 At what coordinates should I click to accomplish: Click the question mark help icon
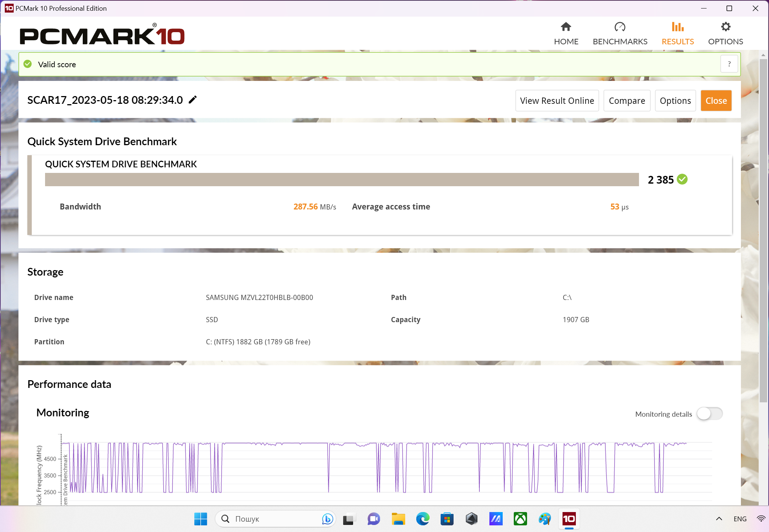(729, 64)
